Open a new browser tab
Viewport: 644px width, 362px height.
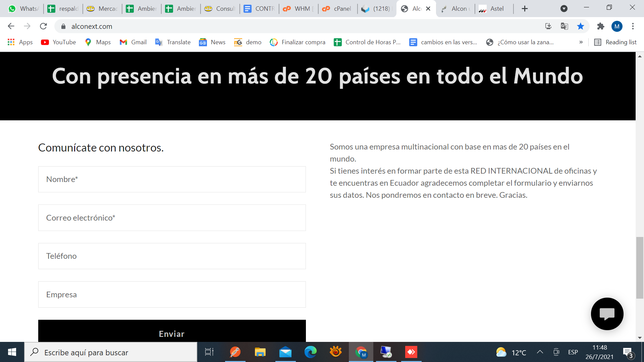click(x=525, y=9)
